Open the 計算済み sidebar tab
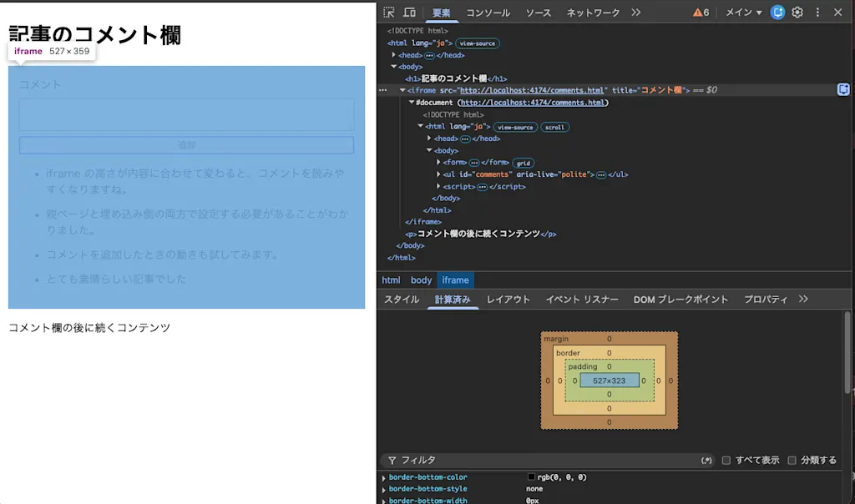 (453, 299)
